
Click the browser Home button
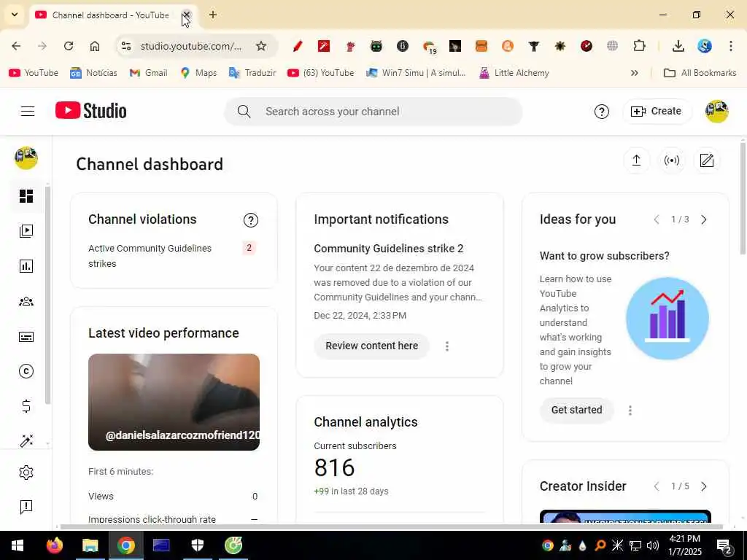95,46
